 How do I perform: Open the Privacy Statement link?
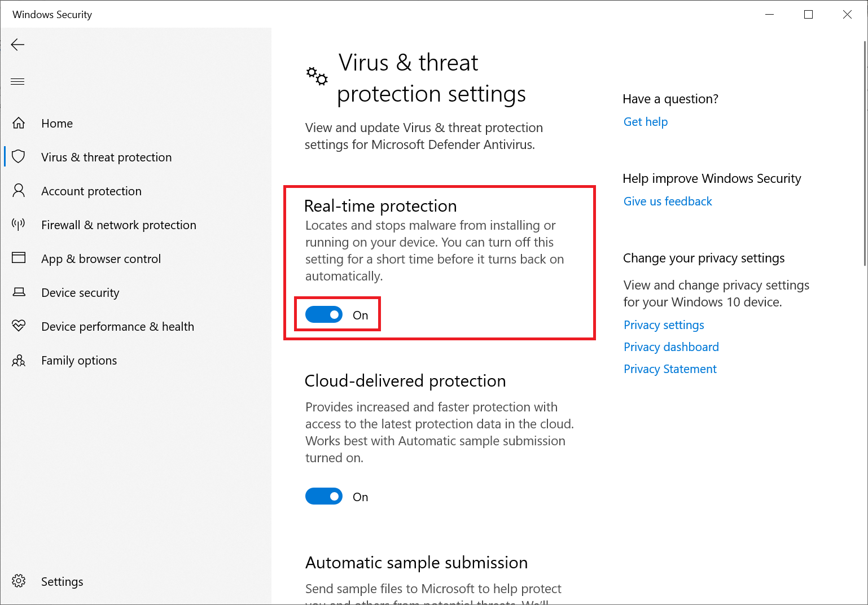pos(670,369)
